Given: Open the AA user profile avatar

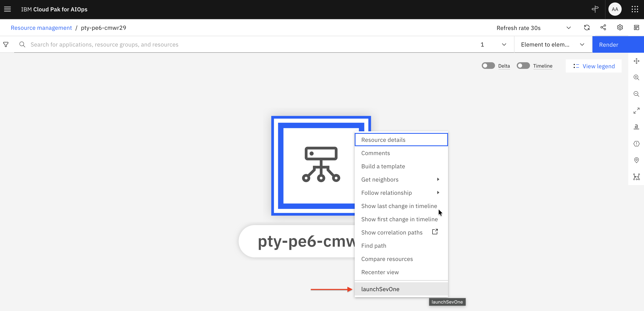Looking at the screenshot, I should pos(615,9).
